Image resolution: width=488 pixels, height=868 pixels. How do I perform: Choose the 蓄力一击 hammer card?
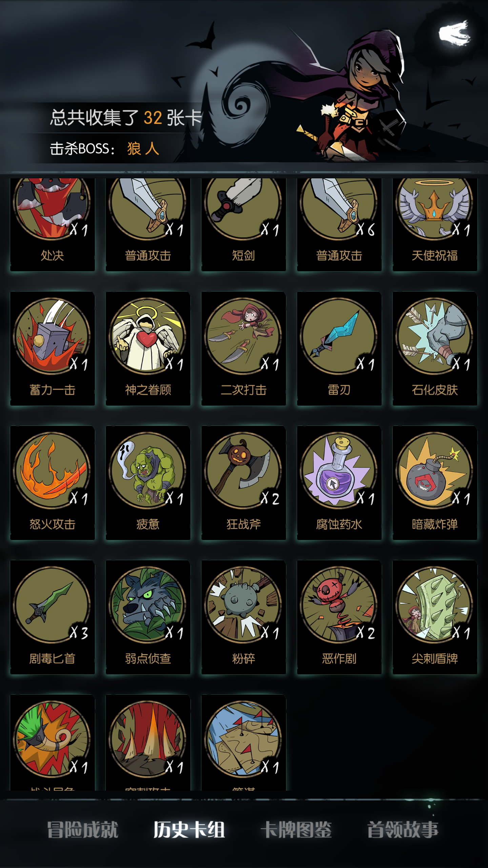coord(53,348)
